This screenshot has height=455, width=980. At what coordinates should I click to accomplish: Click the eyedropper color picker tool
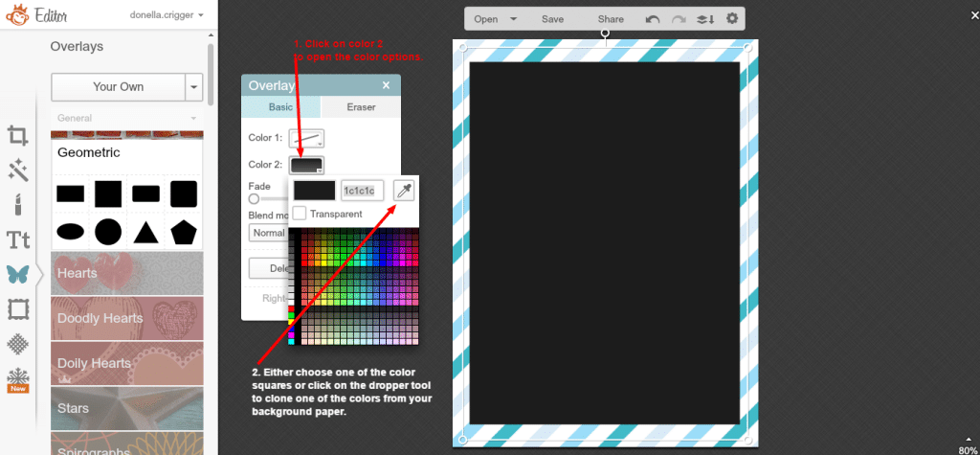coord(405,191)
